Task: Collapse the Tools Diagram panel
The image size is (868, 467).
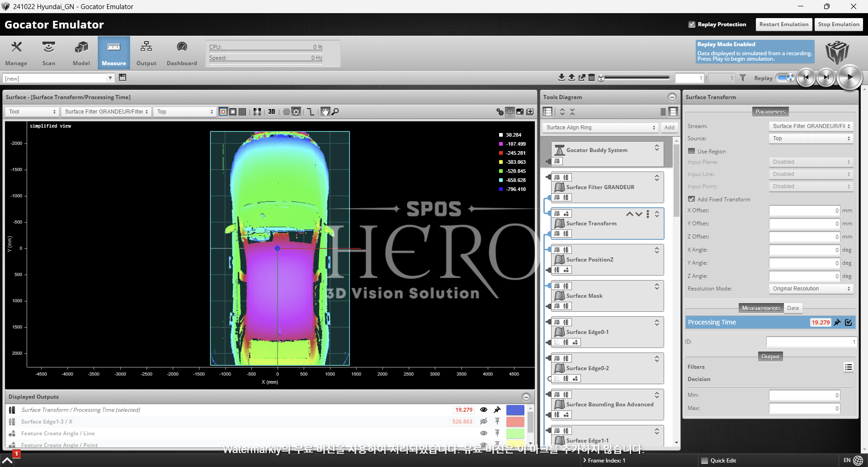Action: coord(672,97)
